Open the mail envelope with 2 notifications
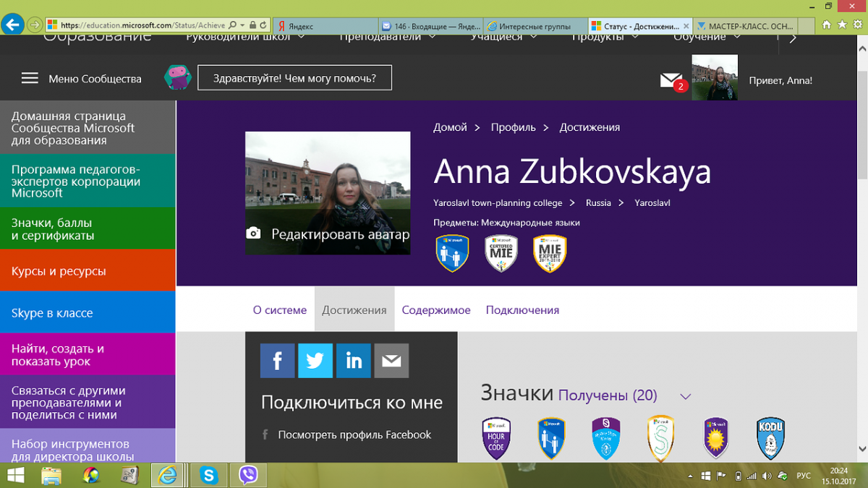This screenshot has width=868, height=488. pos(672,81)
